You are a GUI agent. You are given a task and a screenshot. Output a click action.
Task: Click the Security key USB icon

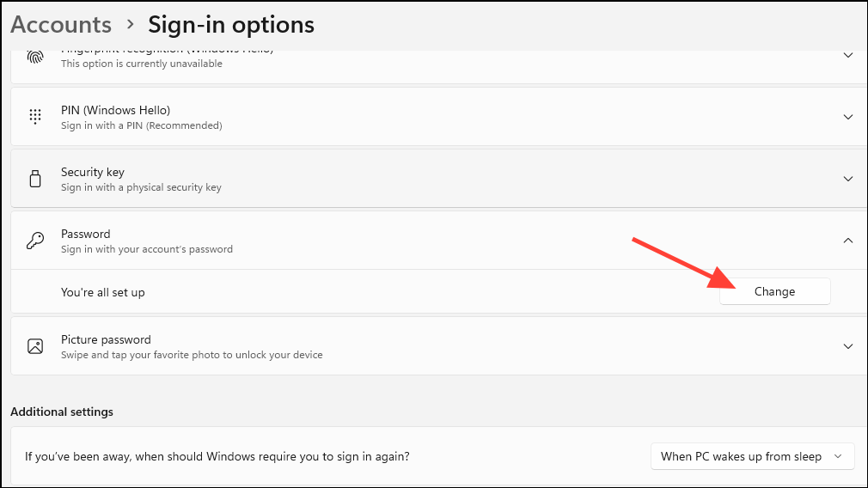tap(35, 179)
